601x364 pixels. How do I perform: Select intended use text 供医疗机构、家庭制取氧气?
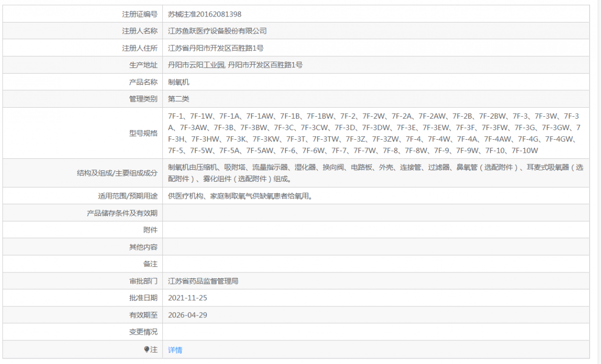241,197
